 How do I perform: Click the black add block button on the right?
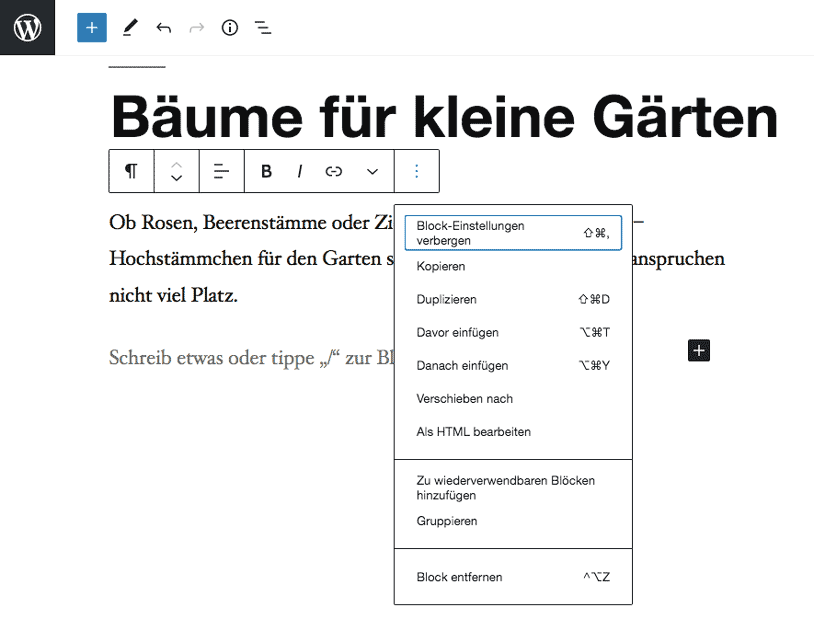699,351
